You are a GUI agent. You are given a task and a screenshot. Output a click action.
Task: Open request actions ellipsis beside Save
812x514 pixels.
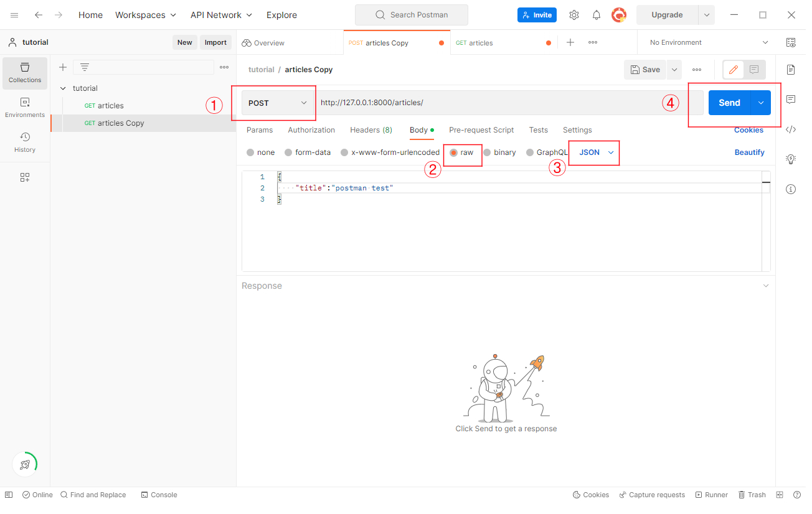(697, 70)
